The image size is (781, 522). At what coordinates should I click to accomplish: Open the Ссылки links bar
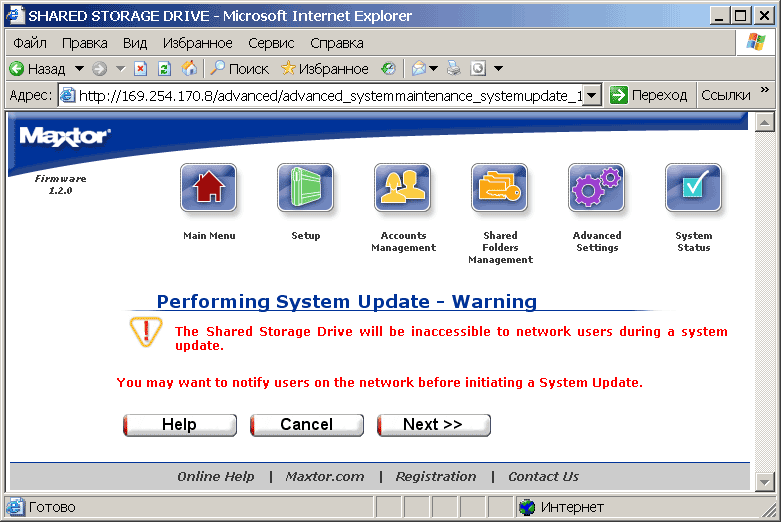tap(726, 95)
